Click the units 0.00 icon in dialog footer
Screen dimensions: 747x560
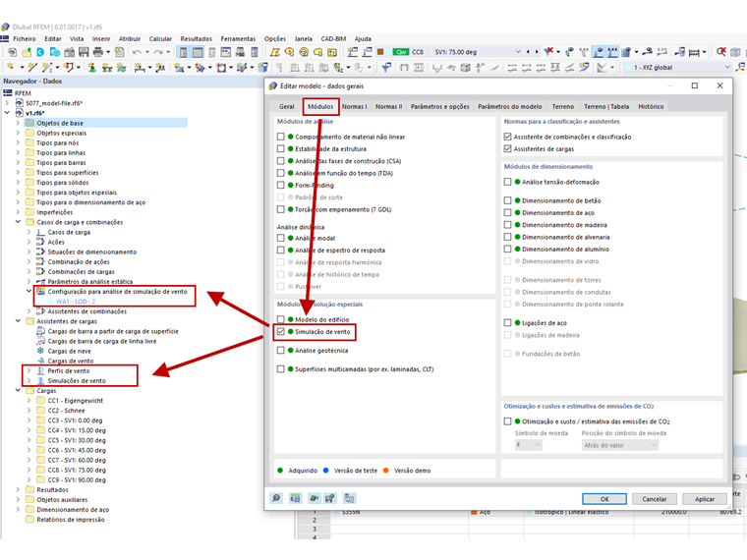(x=296, y=498)
